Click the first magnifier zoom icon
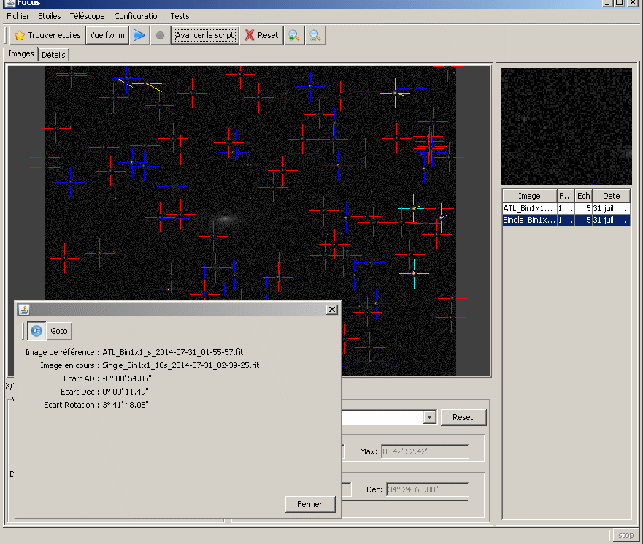643x544 pixels. click(294, 35)
